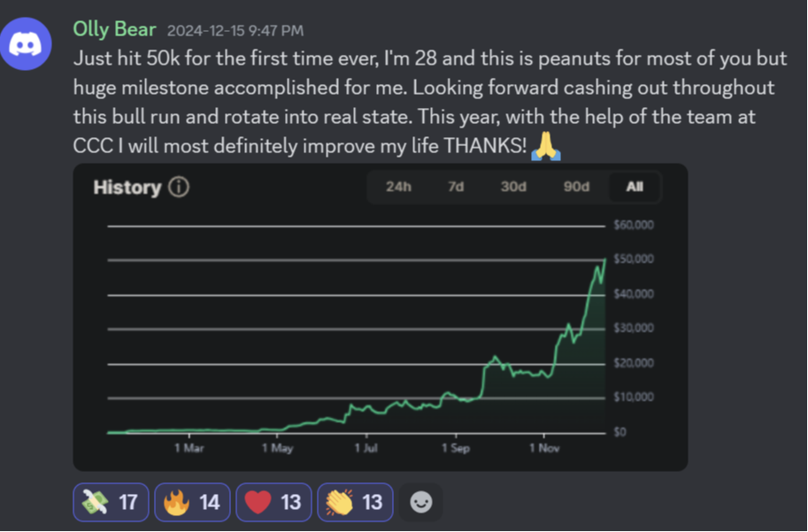Image resolution: width=808 pixels, height=532 pixels.
Task: Click the 1 Sep marker on chart axis
Action: click(x=456, y=448)
